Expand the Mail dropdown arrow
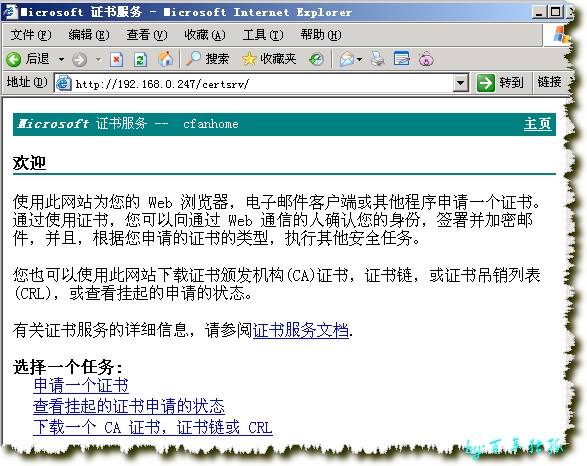The image size is (587, 466). pyautogui.click(x=360, y=59)
